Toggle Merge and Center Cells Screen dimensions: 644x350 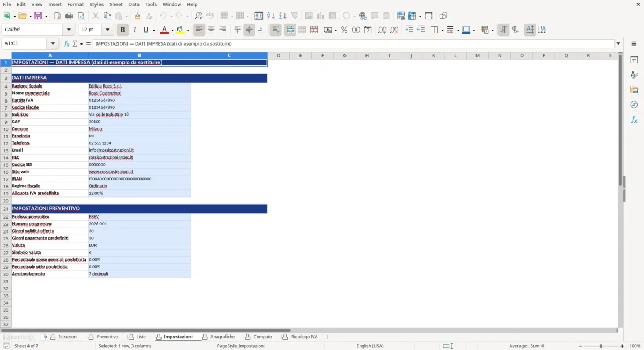[290, 30]
